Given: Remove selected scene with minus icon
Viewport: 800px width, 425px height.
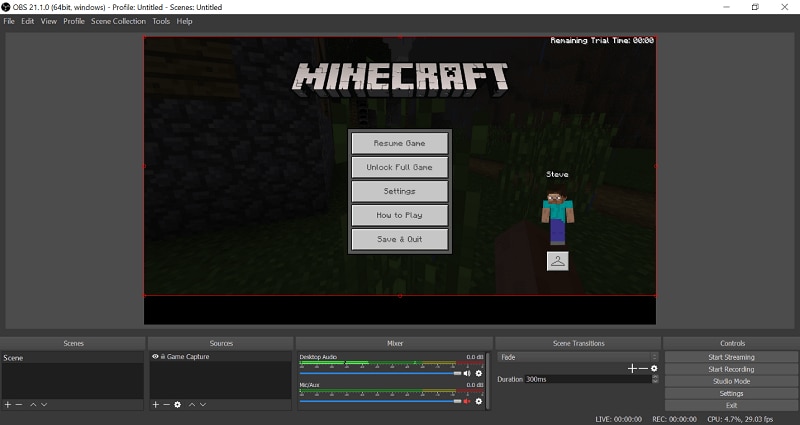Looking at the screenshot, I should [x=19, y=405].
